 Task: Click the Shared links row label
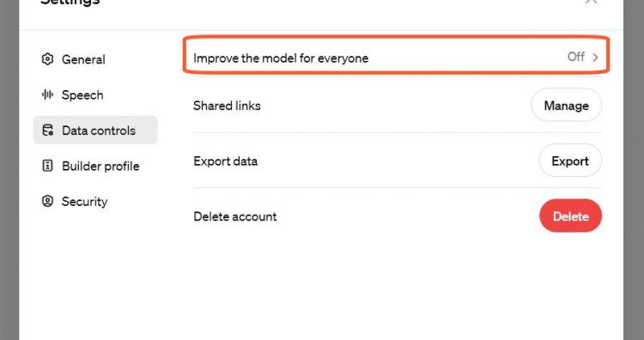(227, 106)
